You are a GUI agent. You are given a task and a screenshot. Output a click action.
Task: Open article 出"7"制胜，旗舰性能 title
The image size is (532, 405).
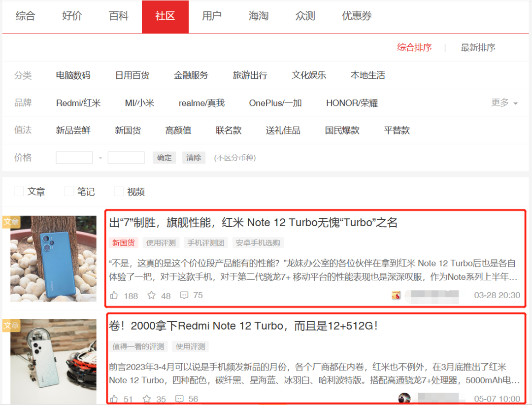coord(253,223)
